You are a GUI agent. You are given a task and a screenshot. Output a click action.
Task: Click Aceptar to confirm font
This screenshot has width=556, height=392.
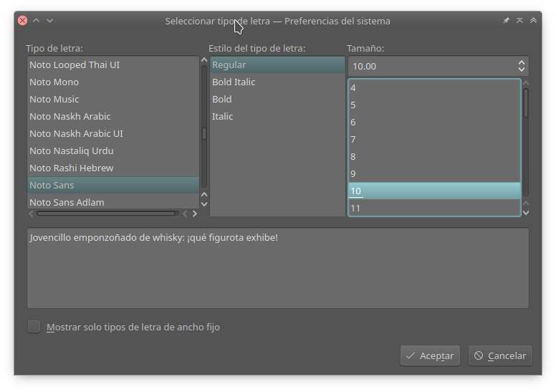coord(430,355)
